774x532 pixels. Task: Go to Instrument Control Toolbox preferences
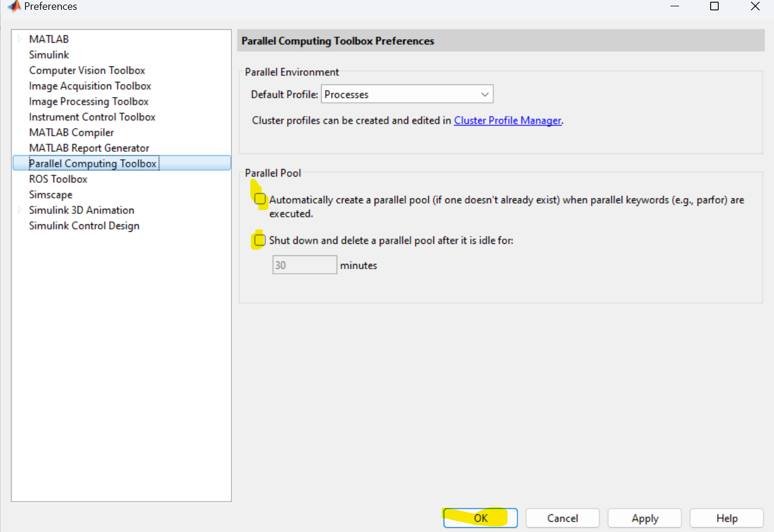click(x=92, y=117)
